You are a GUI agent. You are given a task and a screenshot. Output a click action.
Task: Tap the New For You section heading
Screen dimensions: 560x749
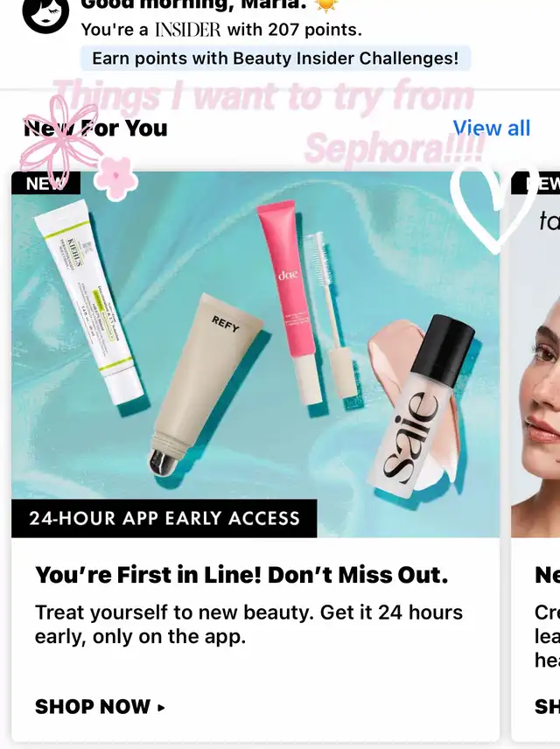(95, 128)
